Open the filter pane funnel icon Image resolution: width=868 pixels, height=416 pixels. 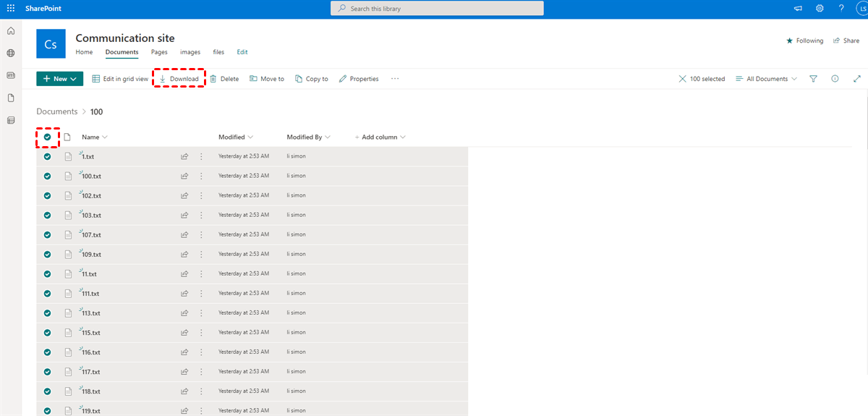coord(813,79)
